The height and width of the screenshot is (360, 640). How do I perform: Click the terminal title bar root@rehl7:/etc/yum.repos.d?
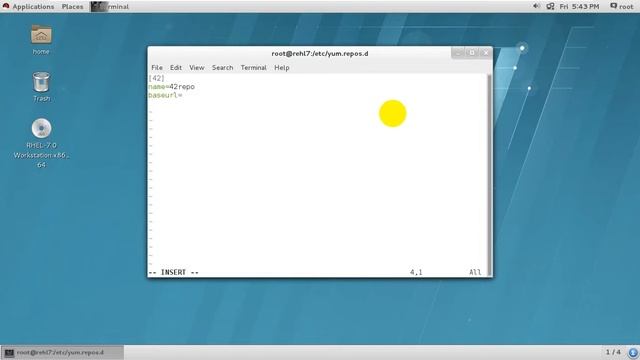click(x=320, y=53)
